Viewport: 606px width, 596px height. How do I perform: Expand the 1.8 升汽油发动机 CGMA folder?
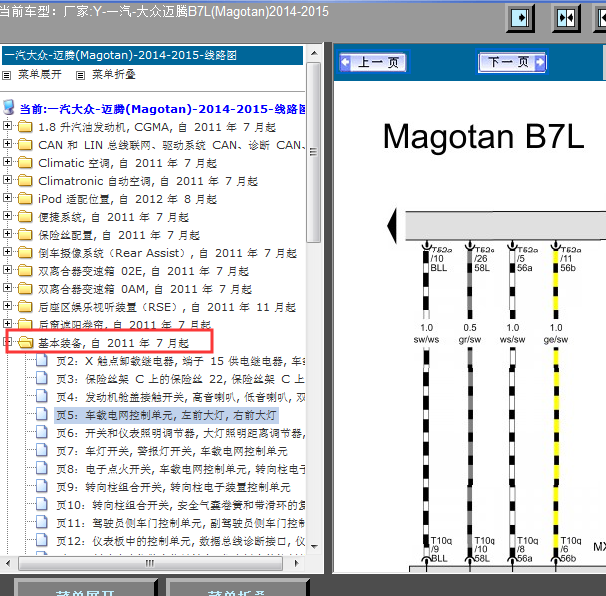[x=7, y=126]
